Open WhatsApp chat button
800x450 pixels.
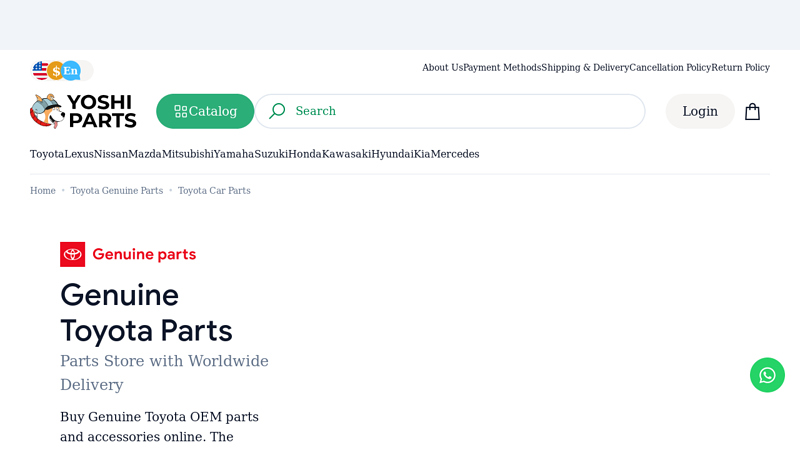click(767, 375)
